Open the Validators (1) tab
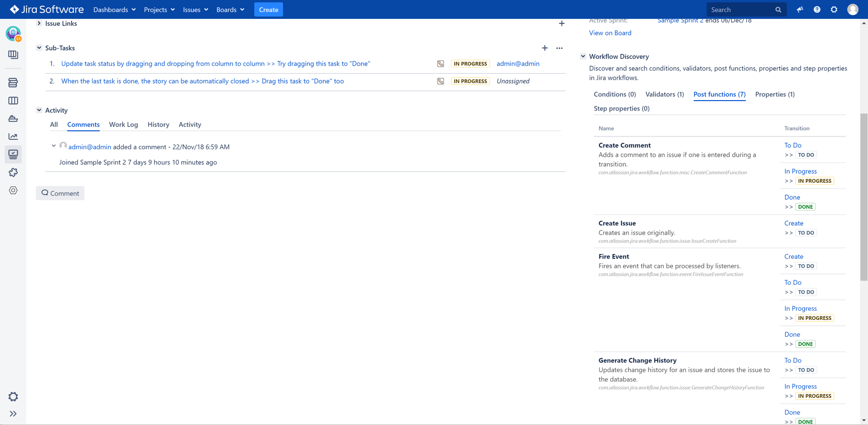Image resolution: width=868 pixels, height=425 pixels. pyautogui.click(x=665, y=94)
